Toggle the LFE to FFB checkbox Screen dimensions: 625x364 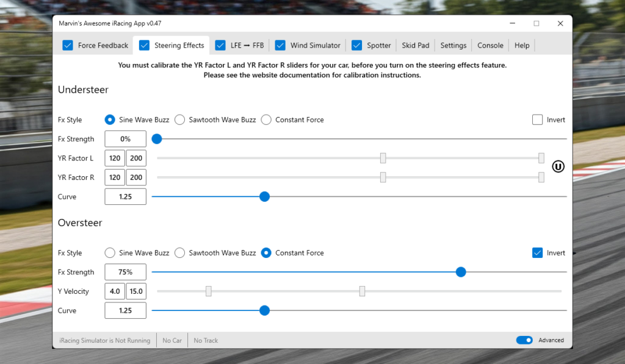click(221, 45)
